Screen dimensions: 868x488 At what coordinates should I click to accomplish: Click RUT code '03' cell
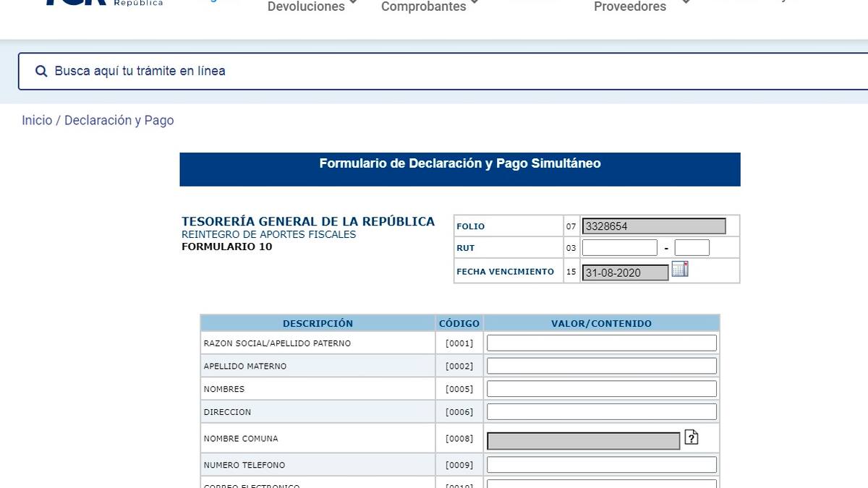click(571, 248)
